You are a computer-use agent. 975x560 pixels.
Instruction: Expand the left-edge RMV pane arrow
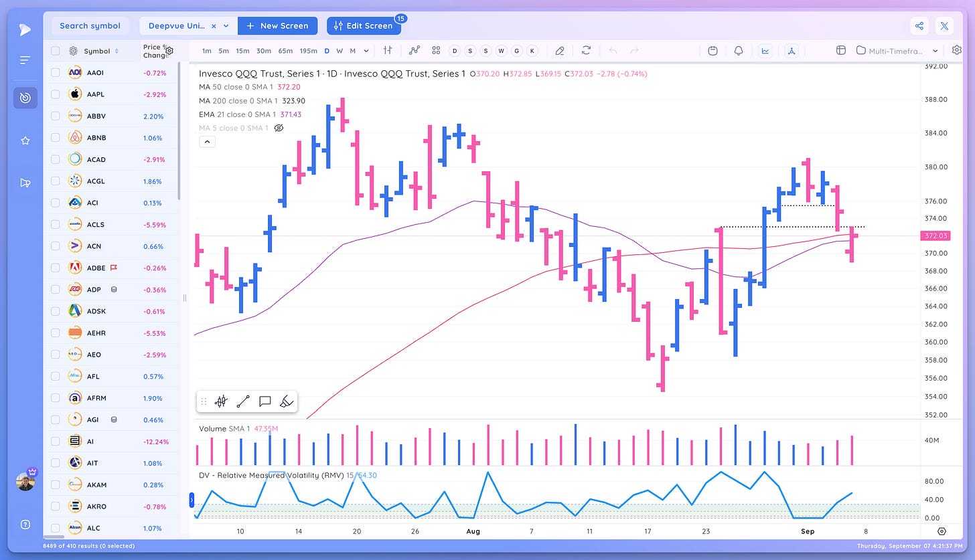[x=192, y=499]
